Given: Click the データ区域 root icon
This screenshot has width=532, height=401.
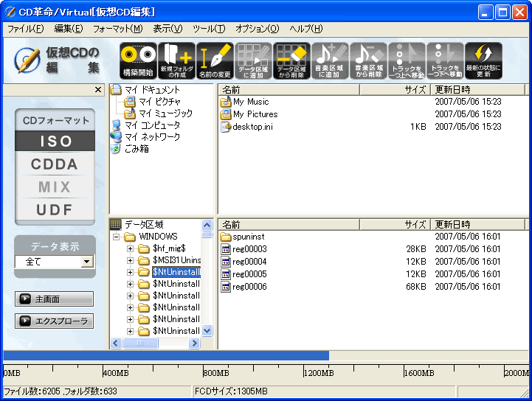Looking at the screenshot, I should click(x=116, y=224).
